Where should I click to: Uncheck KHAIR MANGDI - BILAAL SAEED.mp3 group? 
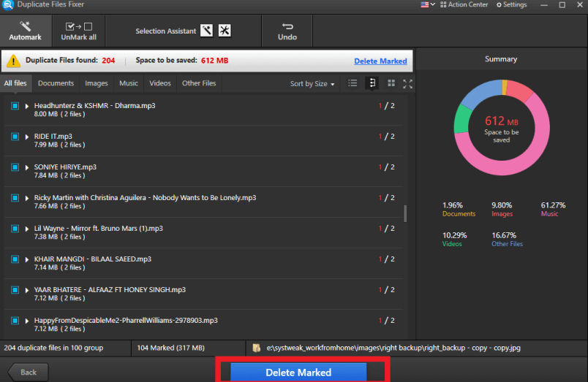(x=15, y=259)
